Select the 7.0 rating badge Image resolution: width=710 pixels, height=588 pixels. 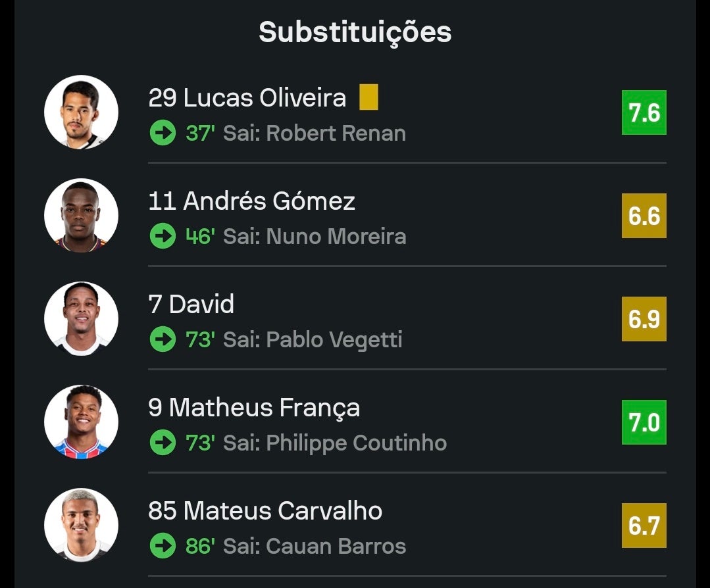click(644, 422)
